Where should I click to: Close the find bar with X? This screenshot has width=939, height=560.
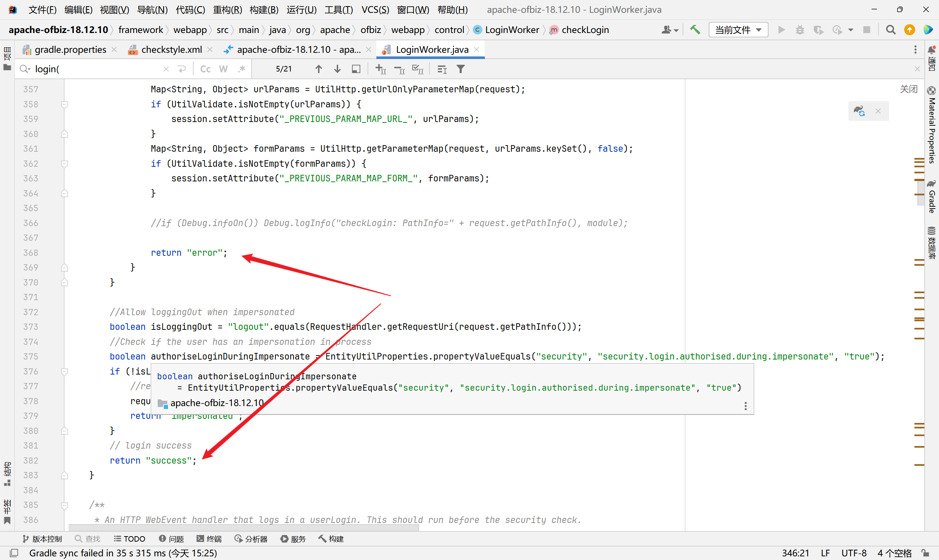pyautogui.click(x=917, y=69)
